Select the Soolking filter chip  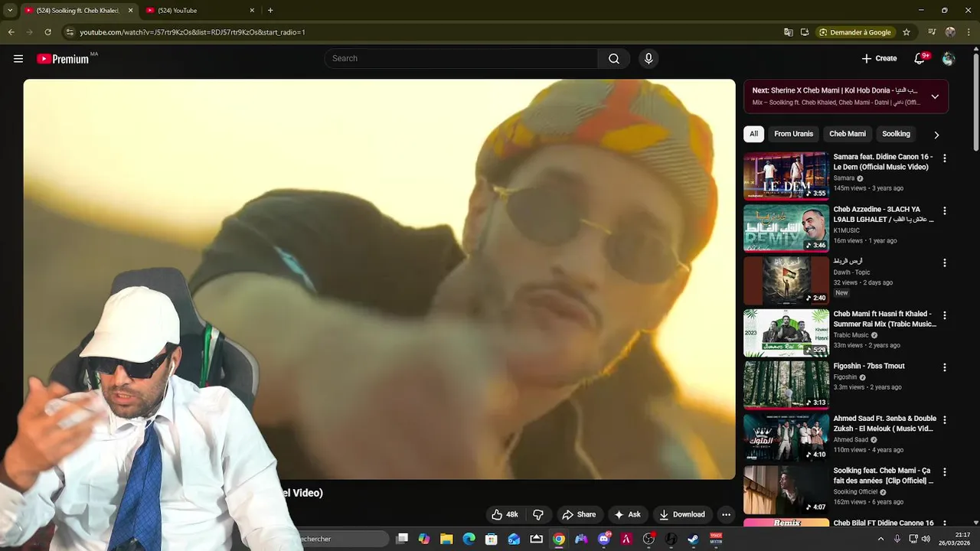[896, 134]
